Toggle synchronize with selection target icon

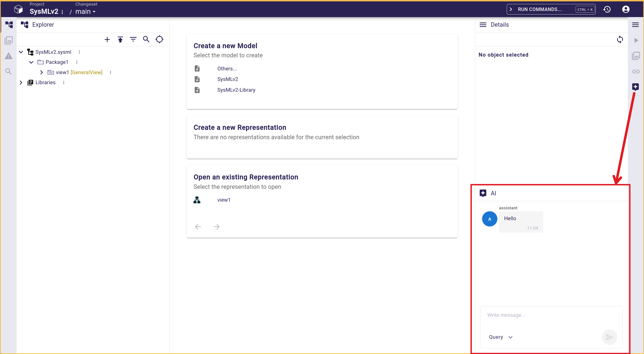pyautogui.click(x=159, y=40)
